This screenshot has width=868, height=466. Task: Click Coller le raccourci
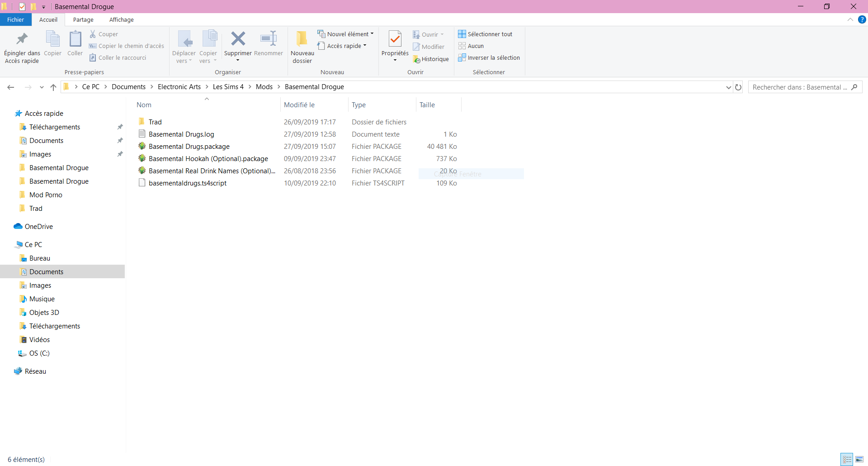118,57
